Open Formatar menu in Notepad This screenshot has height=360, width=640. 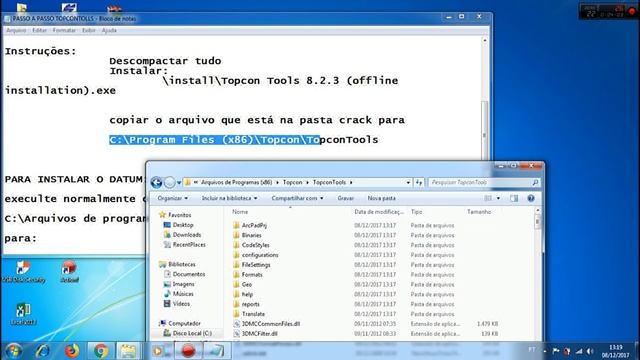click(x=64, y=31)
